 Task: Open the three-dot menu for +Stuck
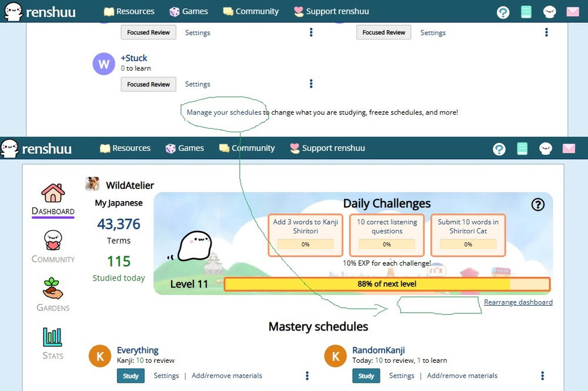tap(311, 83)
